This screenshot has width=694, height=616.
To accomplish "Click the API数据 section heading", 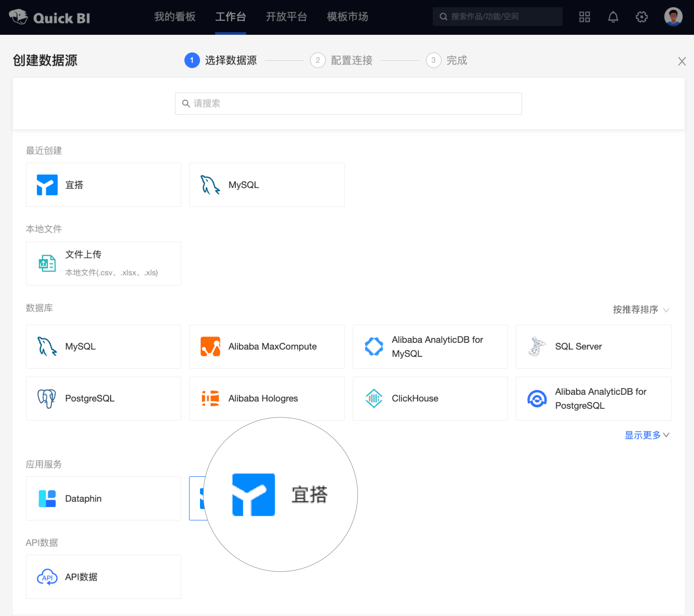I will (42, 542).
